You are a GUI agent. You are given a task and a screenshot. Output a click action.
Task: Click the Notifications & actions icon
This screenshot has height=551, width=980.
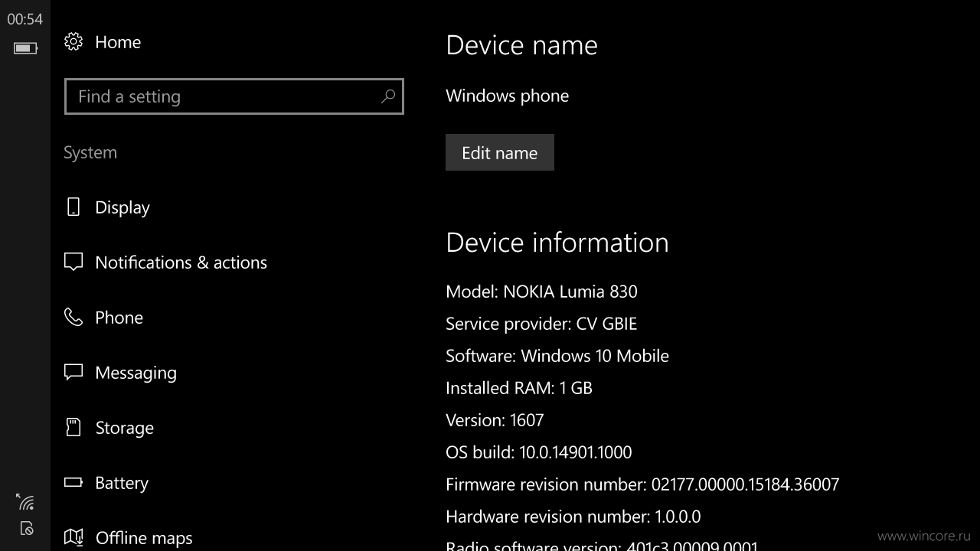(73, 262)
